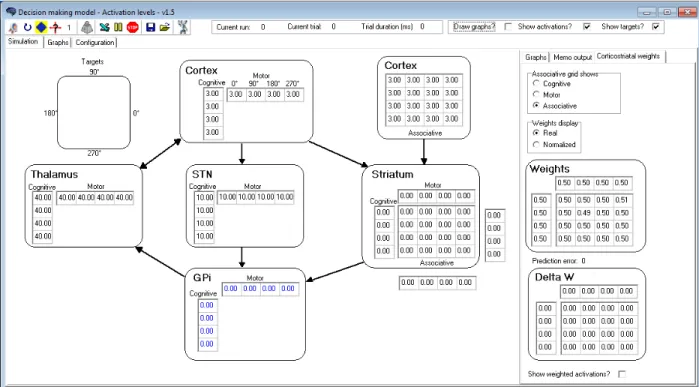Choose the Real weights display option

(x=536, y=133)
